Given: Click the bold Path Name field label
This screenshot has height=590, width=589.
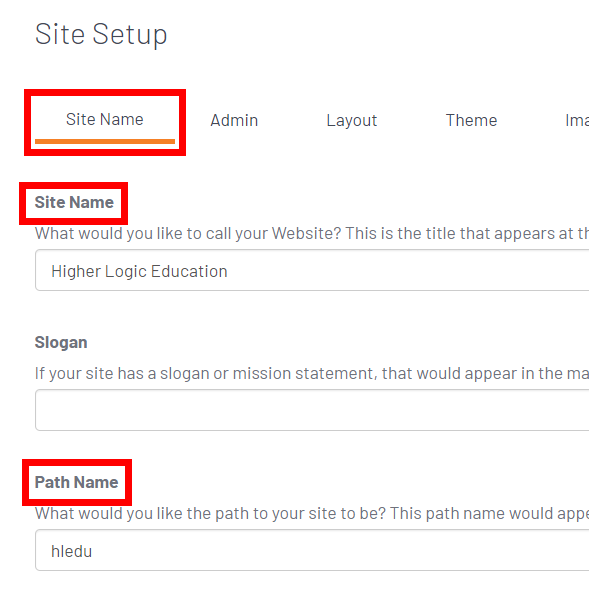Looking at the screenshot, I should (x=76, y=482).
